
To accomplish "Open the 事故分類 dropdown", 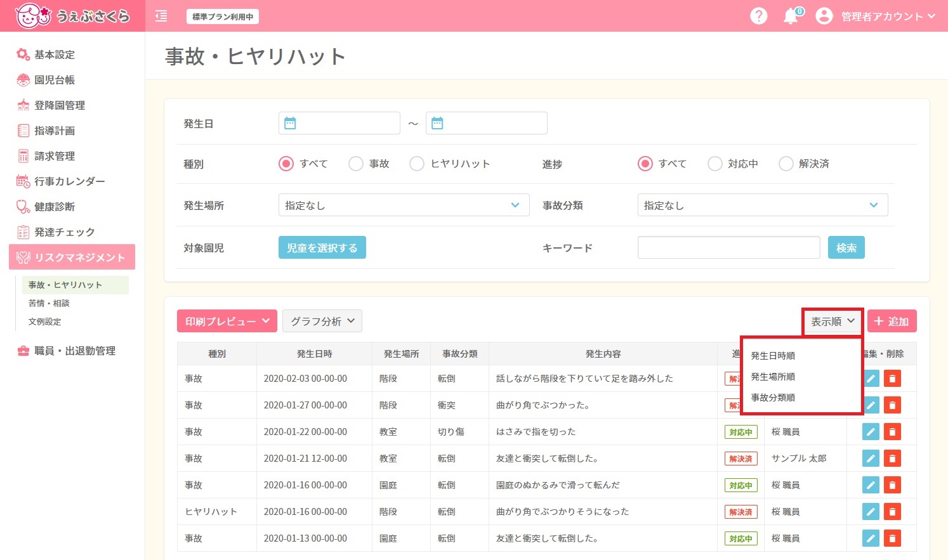I will click(x=763, y=205).
